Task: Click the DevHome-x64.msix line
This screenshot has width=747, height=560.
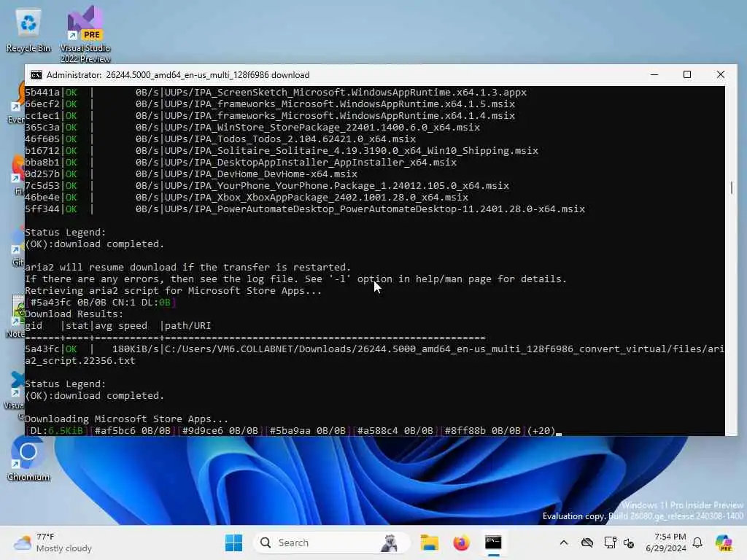Action: [191, 174]
